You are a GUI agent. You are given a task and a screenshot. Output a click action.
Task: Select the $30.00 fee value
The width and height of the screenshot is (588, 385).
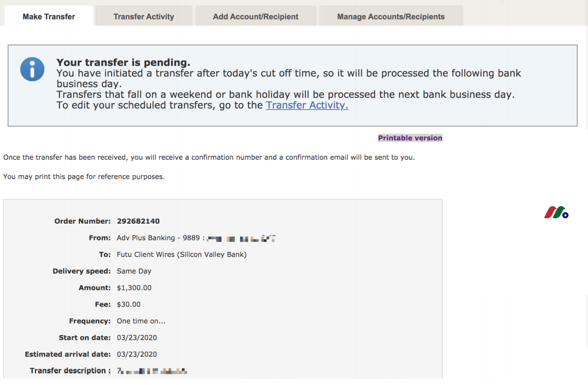(x=129, y=304)
